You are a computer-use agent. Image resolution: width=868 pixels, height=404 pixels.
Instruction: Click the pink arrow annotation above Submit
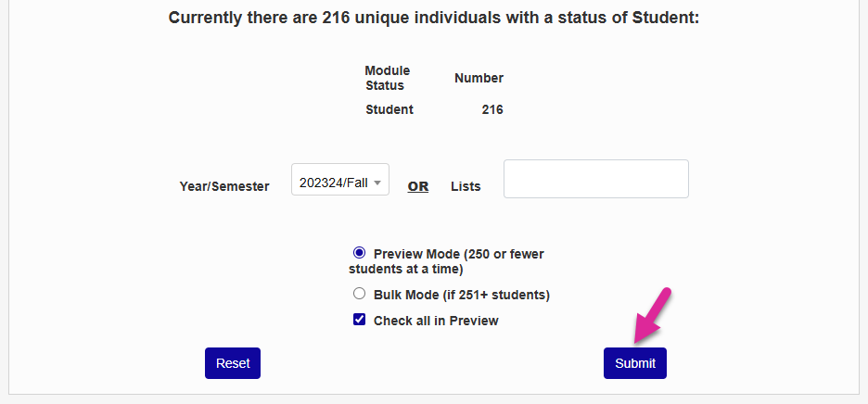tap(652, 317)
